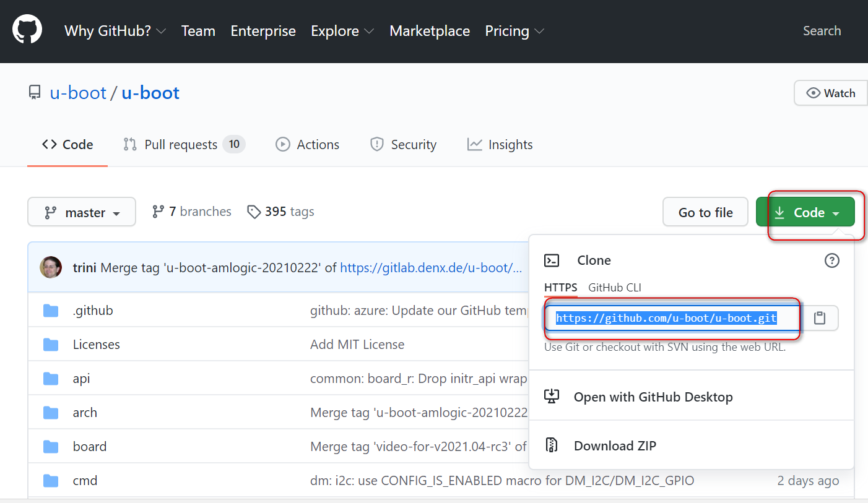Open the arch folder

point(85,413)
